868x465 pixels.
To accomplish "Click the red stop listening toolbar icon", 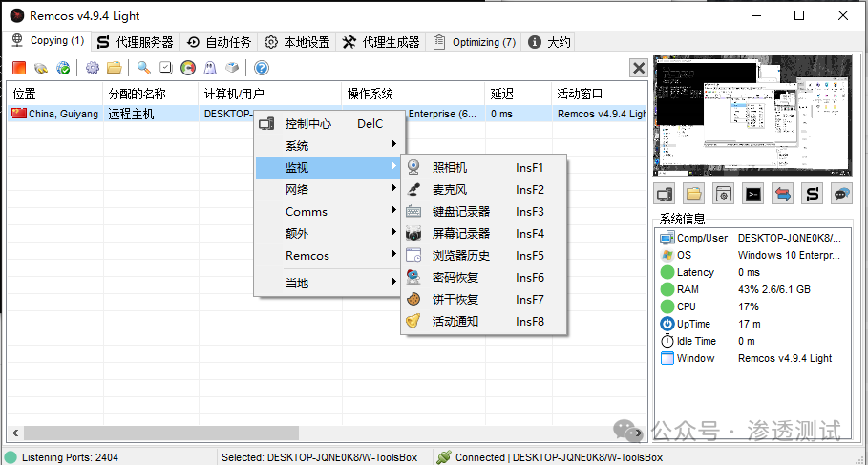I will point(19,68).
